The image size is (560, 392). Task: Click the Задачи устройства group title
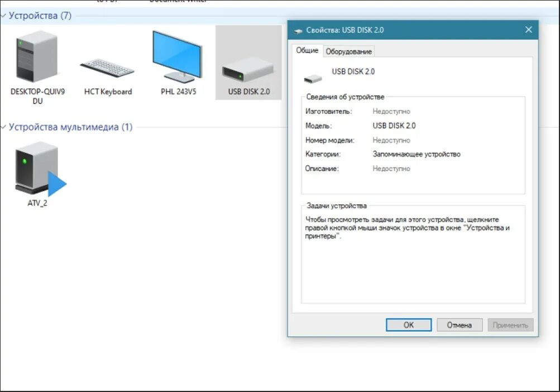coord(337,206)
